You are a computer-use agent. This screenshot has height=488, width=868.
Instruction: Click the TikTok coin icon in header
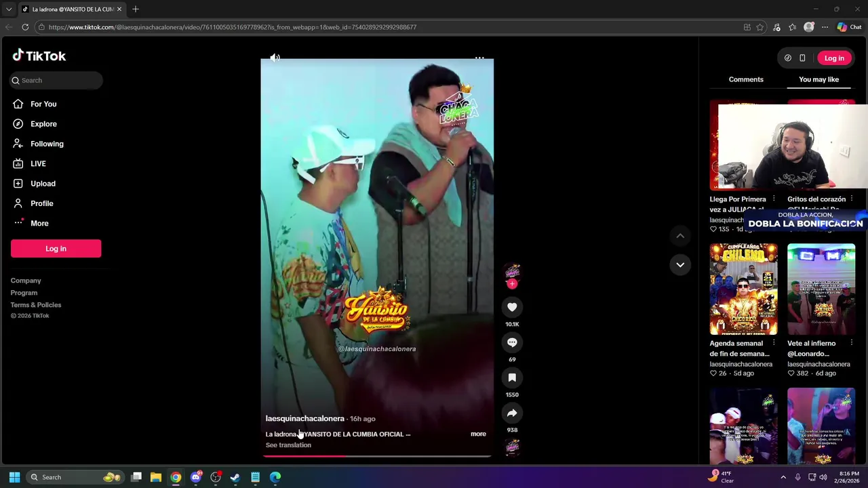(x=788, y=58)
